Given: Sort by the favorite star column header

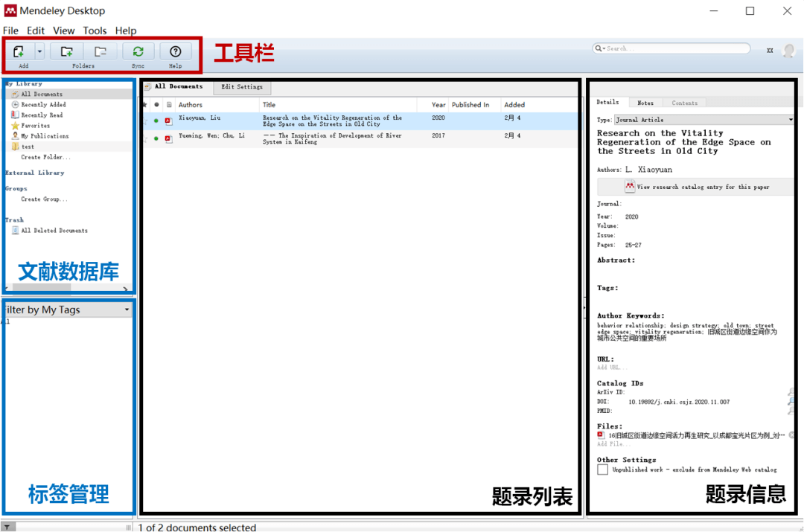Looking at the screenshot, I should coord(145,105).
